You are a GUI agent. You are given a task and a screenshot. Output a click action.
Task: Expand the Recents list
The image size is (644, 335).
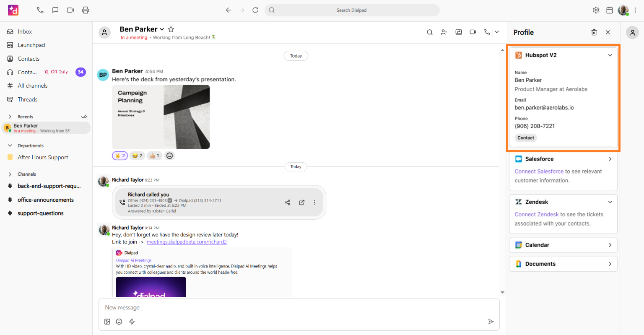pos(10,117)
